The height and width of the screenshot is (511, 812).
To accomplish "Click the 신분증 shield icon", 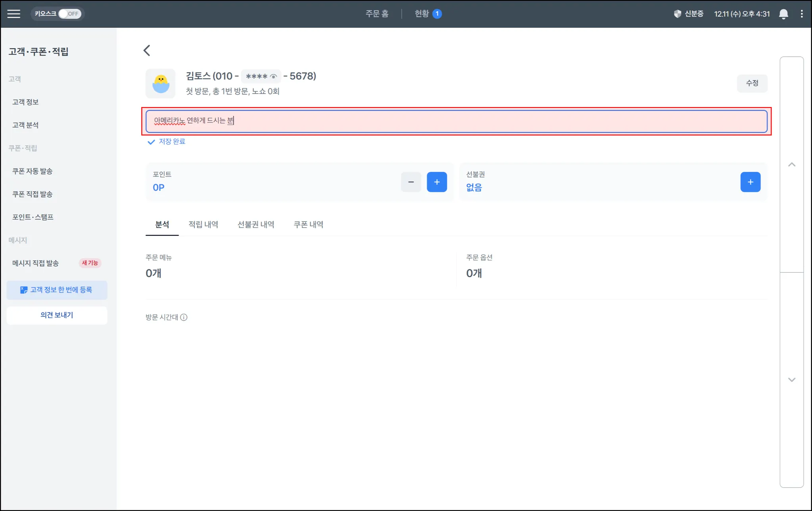I will [678, 14].
